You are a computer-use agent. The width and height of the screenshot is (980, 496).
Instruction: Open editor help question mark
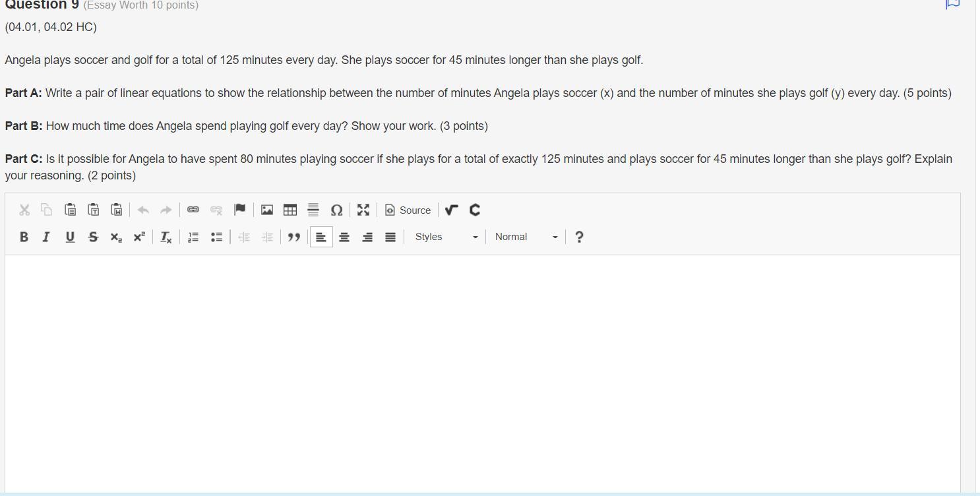click(579, 237)
